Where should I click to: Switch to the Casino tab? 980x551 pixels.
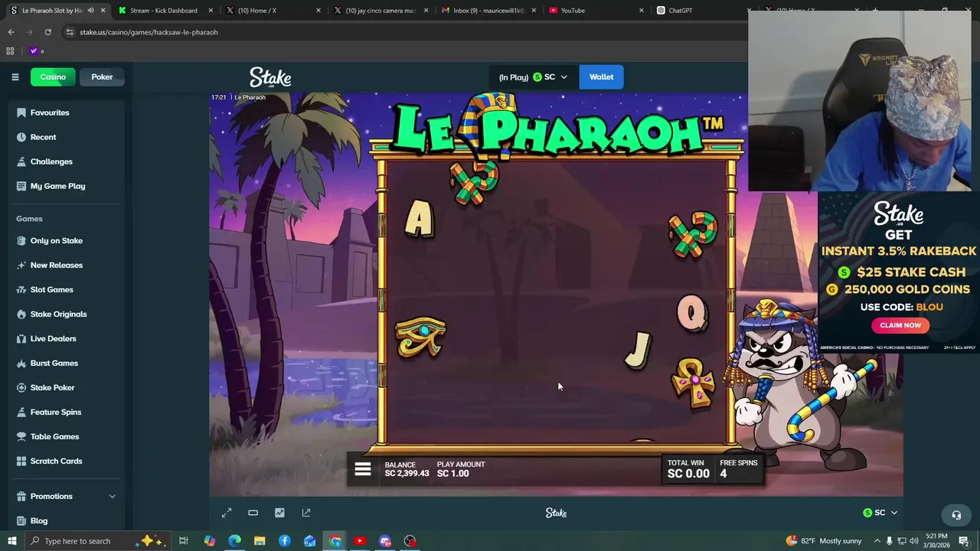pos(53,77)
